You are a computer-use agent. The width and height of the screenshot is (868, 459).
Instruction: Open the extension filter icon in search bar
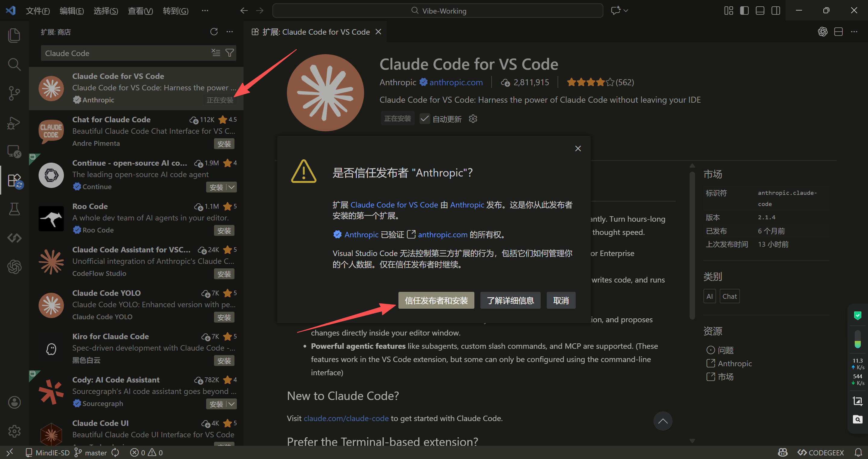point(229,53)
